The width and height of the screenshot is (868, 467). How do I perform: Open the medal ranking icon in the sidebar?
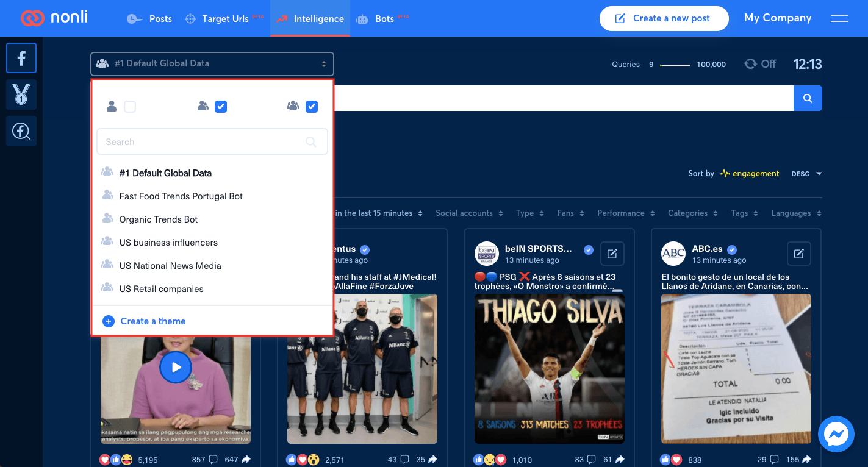pos(21,94)
